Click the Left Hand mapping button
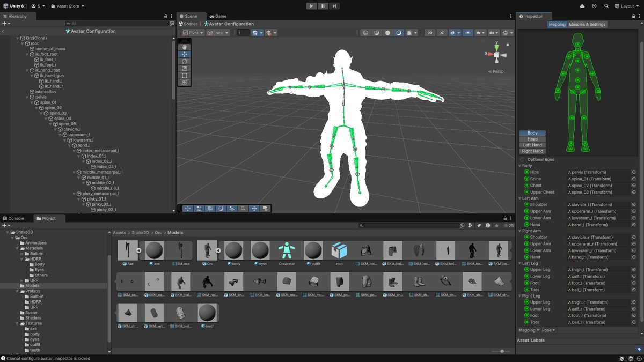This screenshot has width=644, height=362. tap(532, 145)
